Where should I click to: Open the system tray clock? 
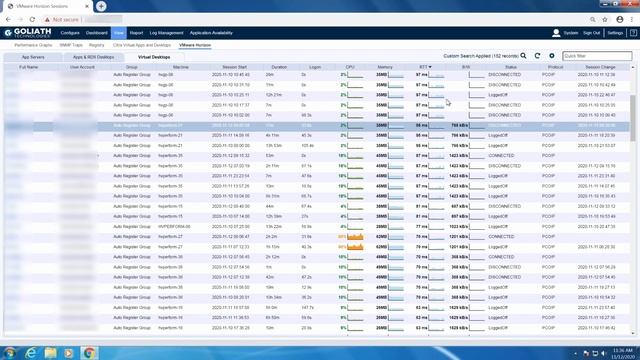(622, 353)
